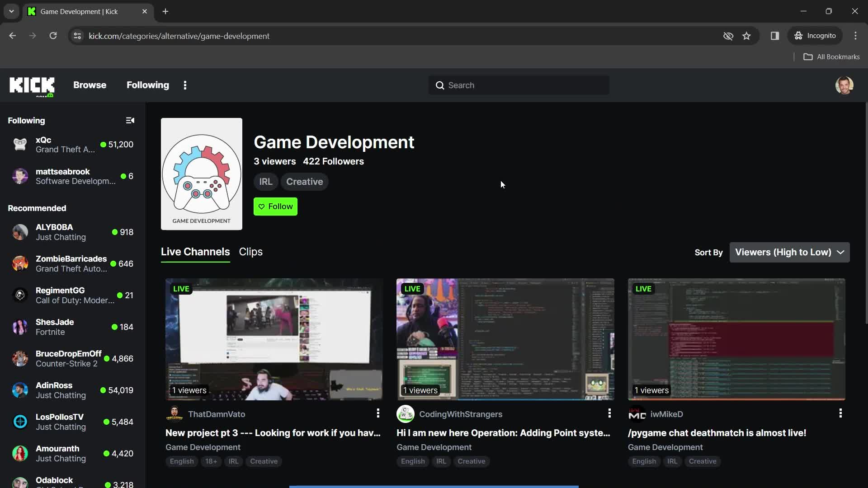Open CodingWithStrangers stream options menu
This screenshot has height=488, width=868.
(x=609, y=413)
